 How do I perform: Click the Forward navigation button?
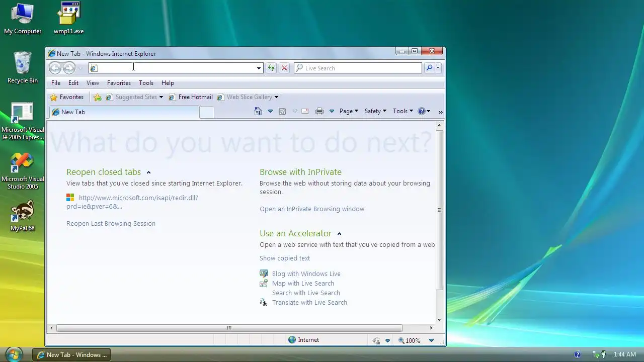69,68
